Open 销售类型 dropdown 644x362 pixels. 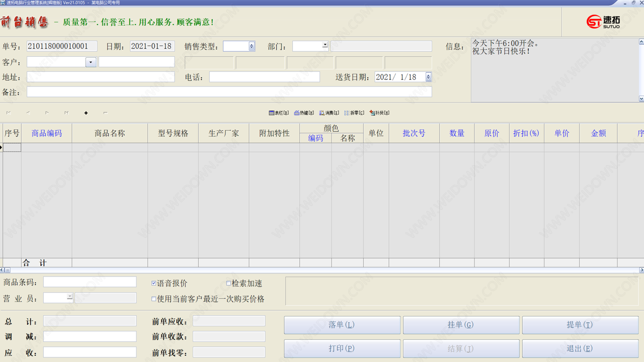(x=252, y=46)
